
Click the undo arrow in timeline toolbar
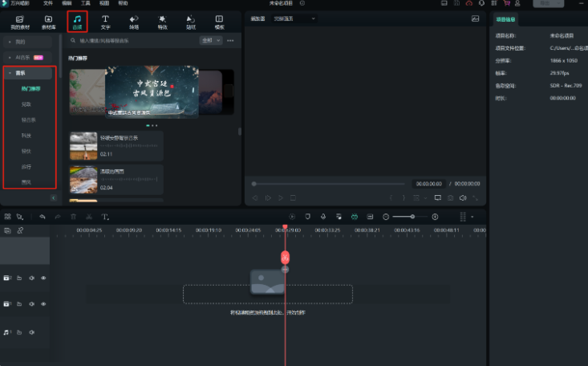[43, 217]
